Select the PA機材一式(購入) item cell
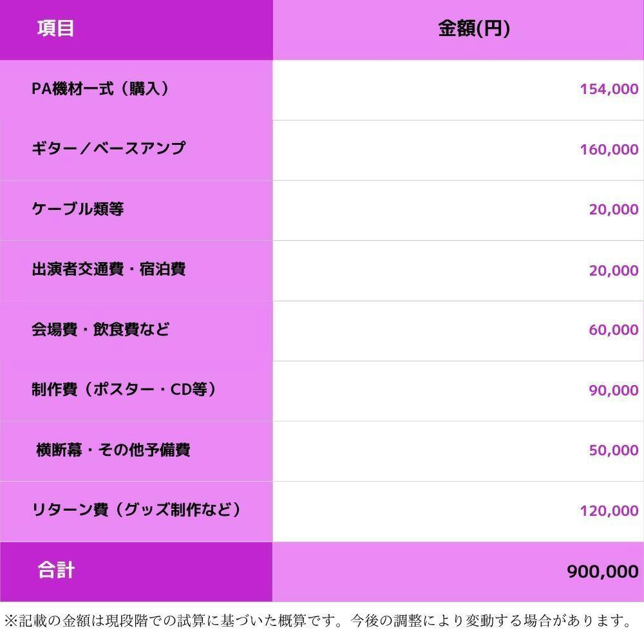This screenshot has height=644, width=644. [x=100, y=89]
